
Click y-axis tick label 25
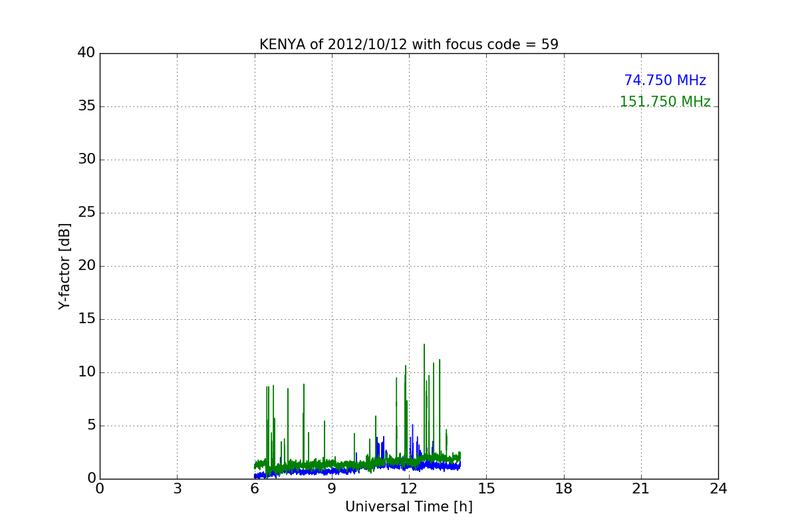tap(86, 213)
